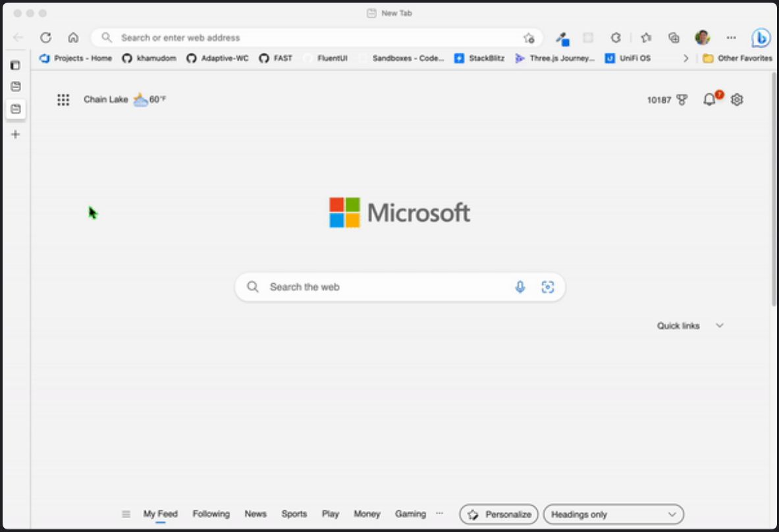Open FluentUI bookmark
The height and width of the screenshot is (532, 779).
tap(326, 59)
